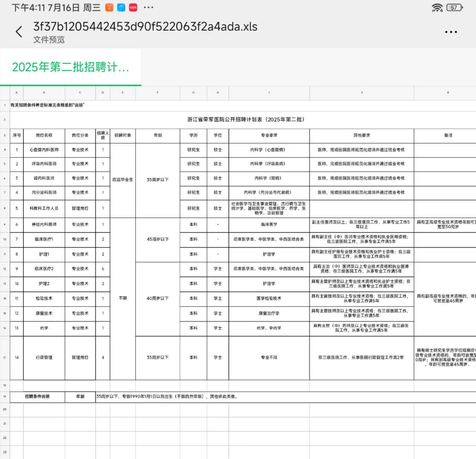Tap the status bar more-notifications dots
Viewport: 476px width, 459px height.
(148, 8)
